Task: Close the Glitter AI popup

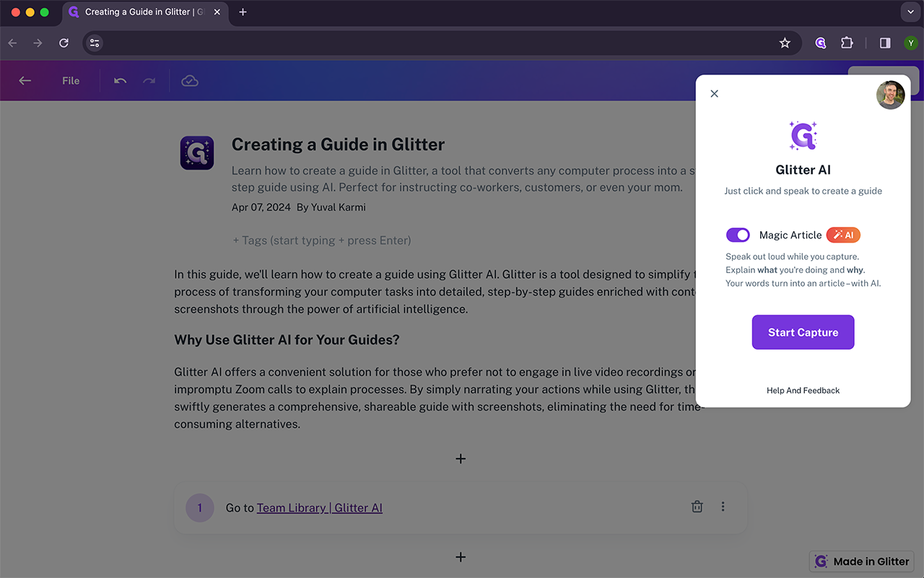Action: pos(715,94)
